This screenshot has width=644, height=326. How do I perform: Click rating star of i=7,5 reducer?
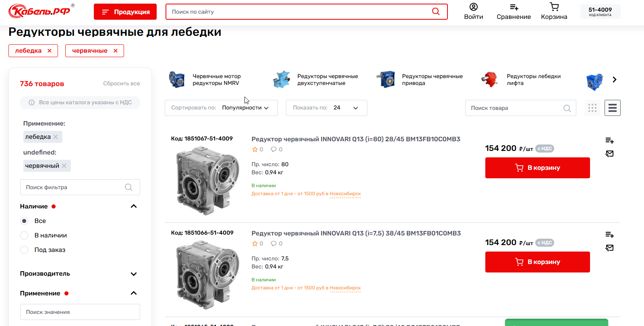point(255,243)
